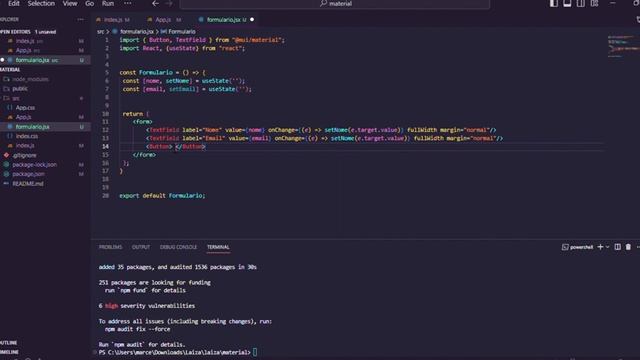Image resolution: width=640 pixels, height=360 pixels.
Task: Split the terminal panel
Action: 618,247
